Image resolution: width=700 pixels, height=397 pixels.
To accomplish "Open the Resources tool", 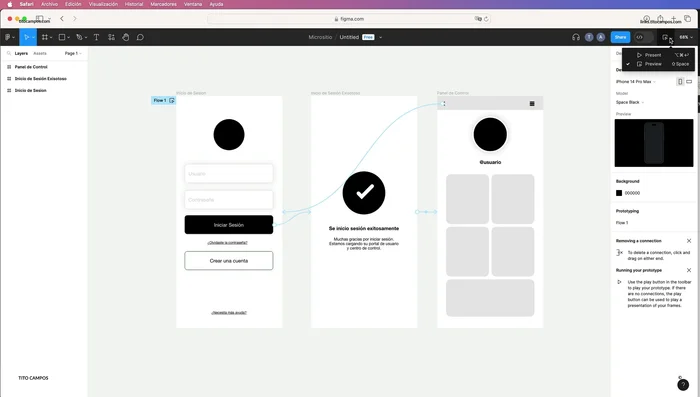I will tap(111, 37).
